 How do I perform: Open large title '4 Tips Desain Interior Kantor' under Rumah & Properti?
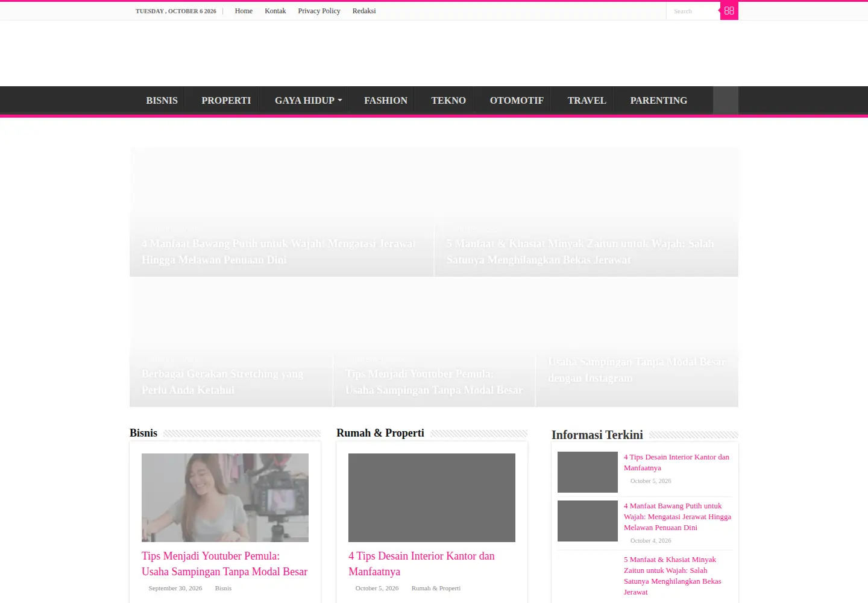(x=421, y=564)
